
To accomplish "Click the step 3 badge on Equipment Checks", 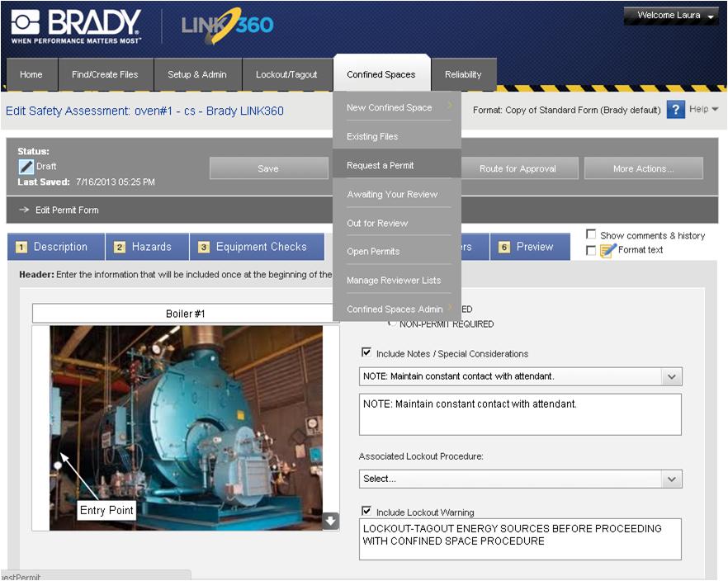I will pyautogui.click(x=204, y=247).
